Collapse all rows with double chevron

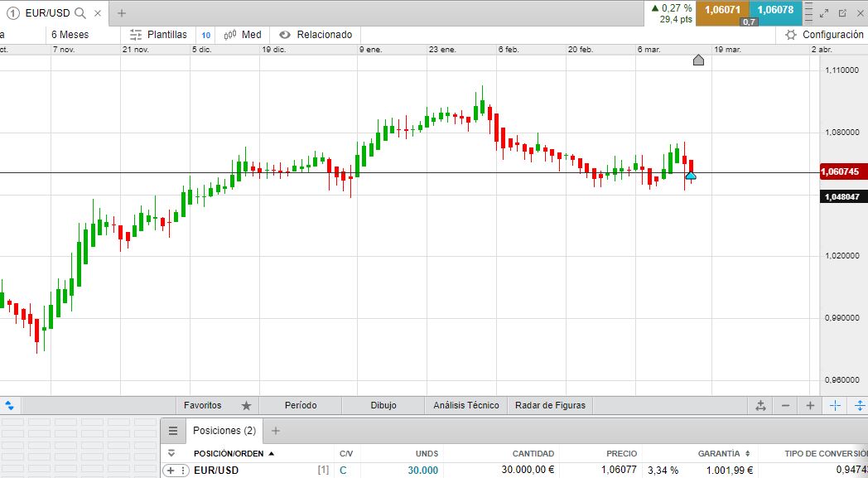(171, 453)
